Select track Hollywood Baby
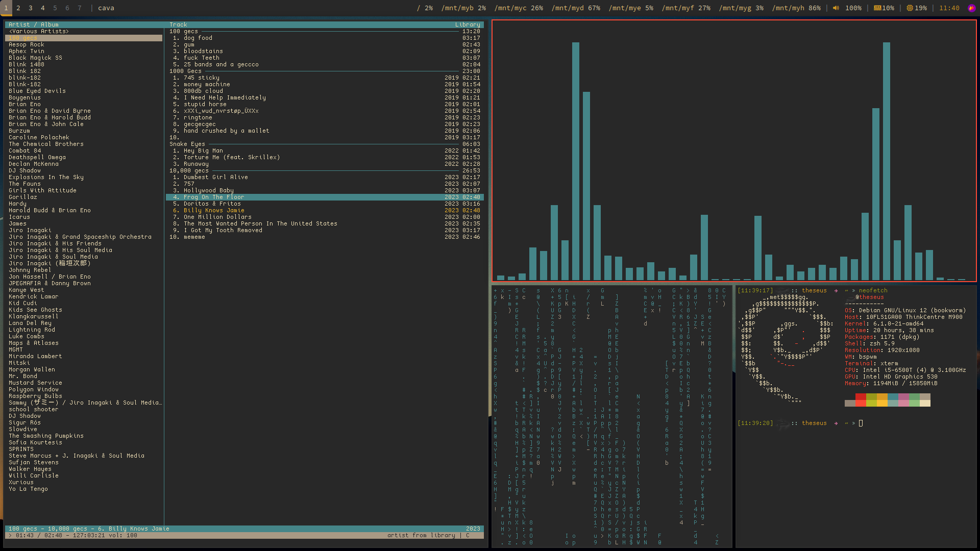 (208, 190)
